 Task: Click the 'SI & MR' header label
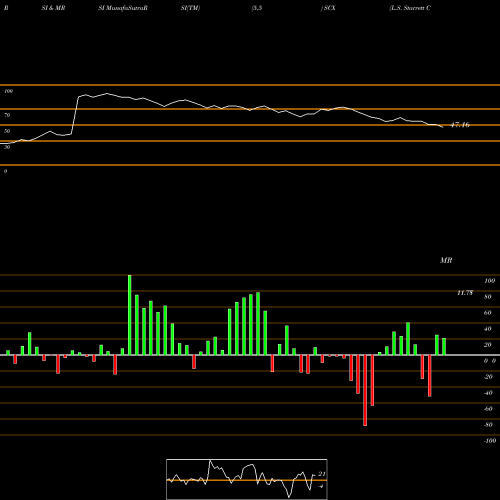pos(53,8)
